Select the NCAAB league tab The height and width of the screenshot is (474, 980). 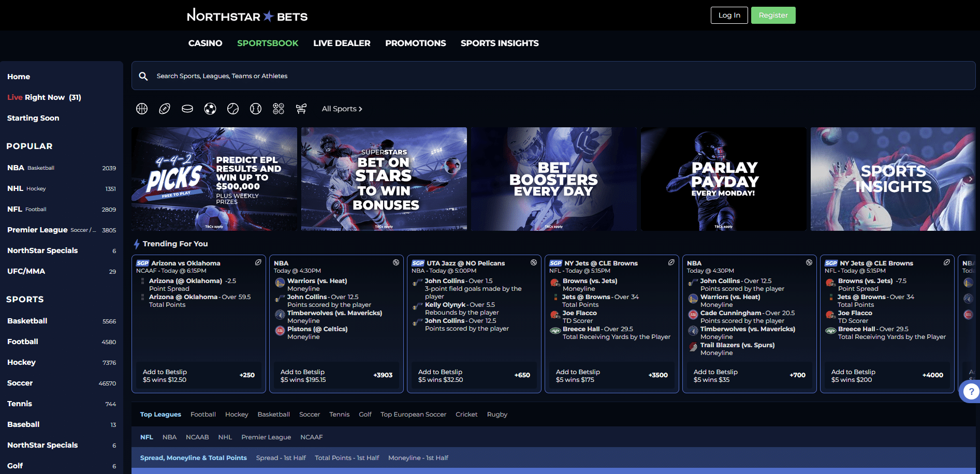tap(197, 437)
